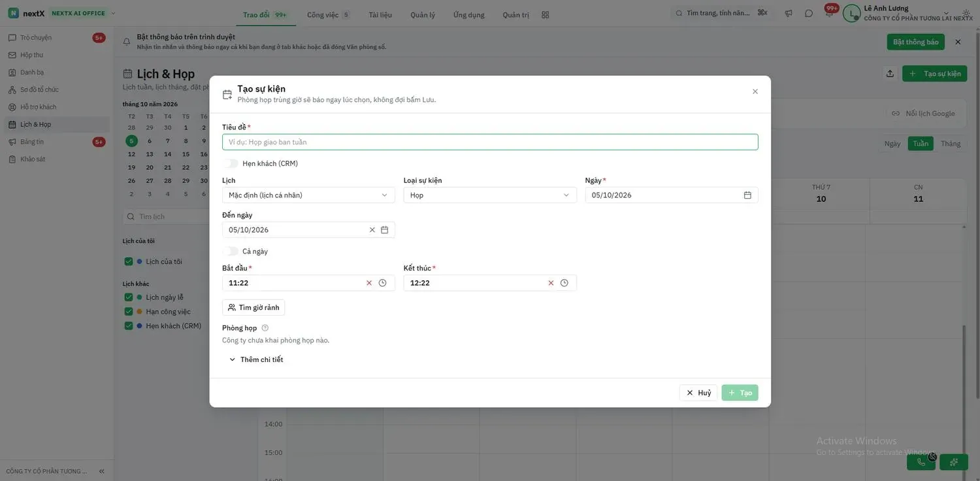Viewport: 980px width, 481px height.
Task: Click the export icon beside Tạo sự kiện
Action: point(890,73)
